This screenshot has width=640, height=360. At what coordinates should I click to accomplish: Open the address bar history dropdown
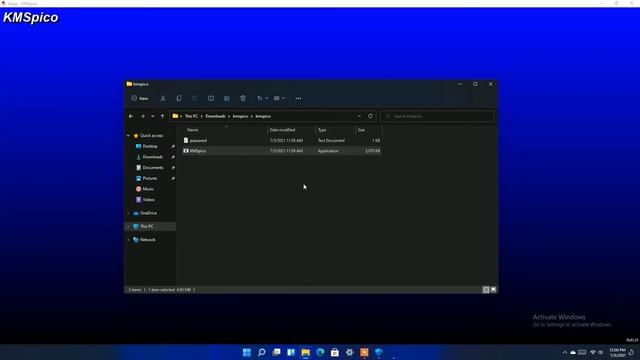[x=359, y=116]
